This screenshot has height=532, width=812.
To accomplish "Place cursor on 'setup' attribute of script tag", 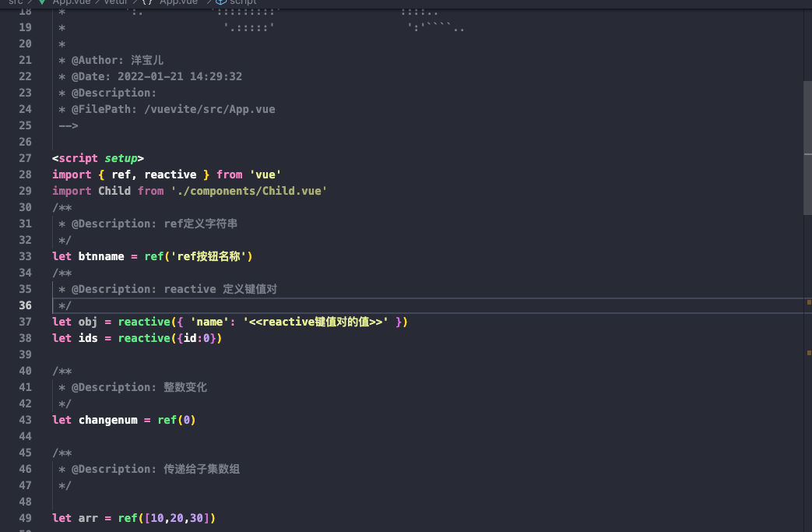I will 121,158.
